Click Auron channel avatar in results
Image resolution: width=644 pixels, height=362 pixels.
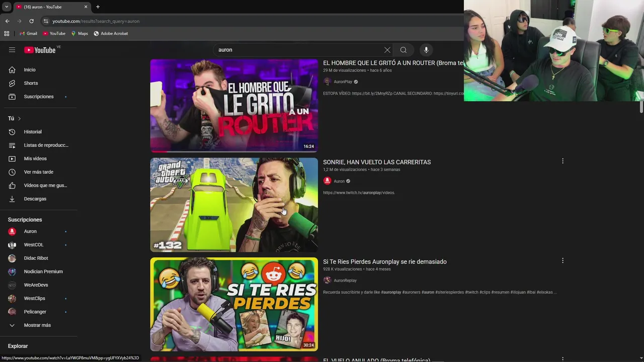click(x=327, y=181)
